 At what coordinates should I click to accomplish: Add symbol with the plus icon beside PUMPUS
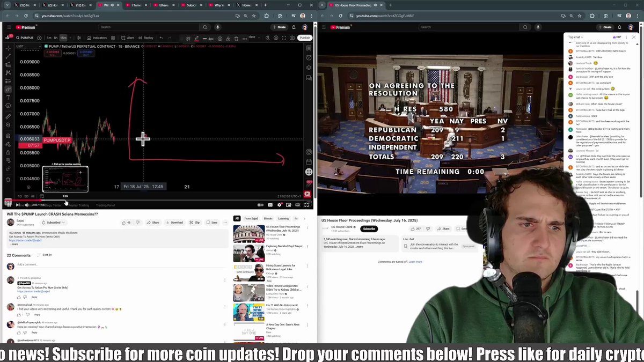point(40,38)
